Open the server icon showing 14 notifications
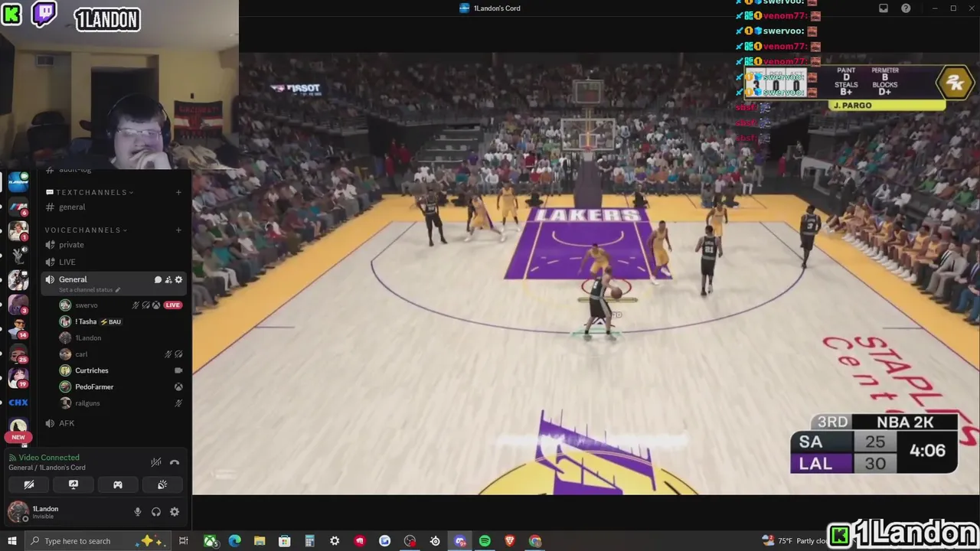The width and height of the screenshot is (980, 551). coord(18,328)
